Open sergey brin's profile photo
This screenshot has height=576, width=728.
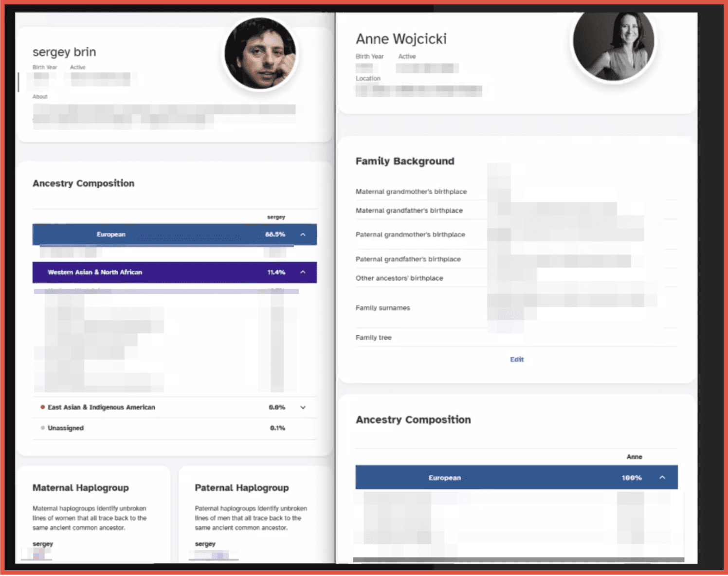pyautogui.click(x=260, y=54)
